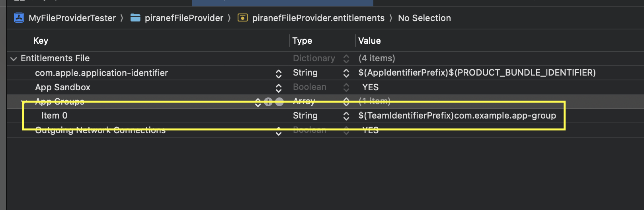This screenshot has width=644, height=210.
Task: Toggle Outgoing Network Connections YES value
Action: click(370, 130)
